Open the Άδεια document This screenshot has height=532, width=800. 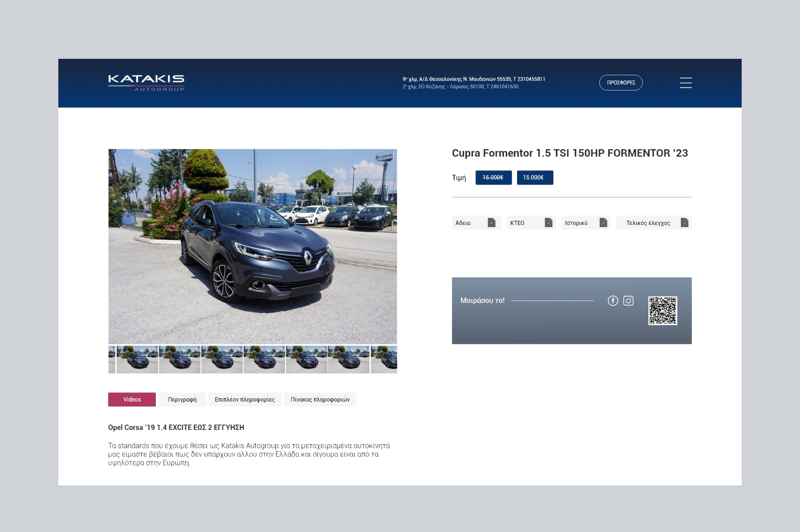click(x=476, y=222)
